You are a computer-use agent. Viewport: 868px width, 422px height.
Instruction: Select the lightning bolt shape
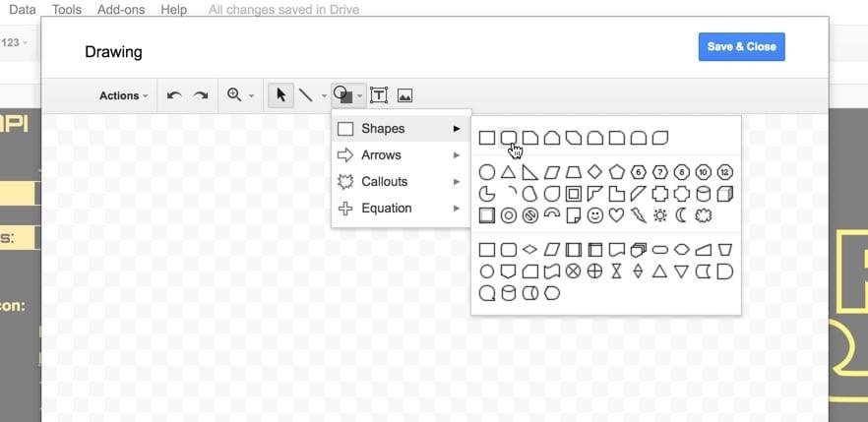click(x=638, y=215)
